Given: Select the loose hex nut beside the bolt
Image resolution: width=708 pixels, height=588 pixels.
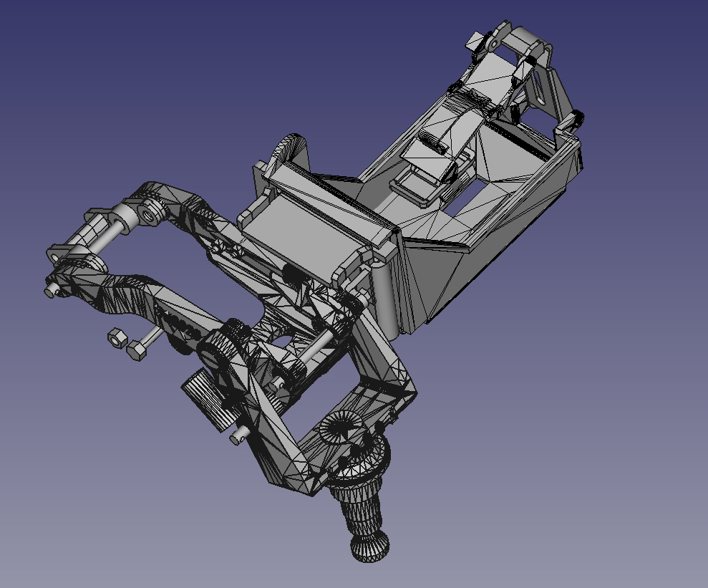Looking at the screenshot, I should (x=117, y=337).
